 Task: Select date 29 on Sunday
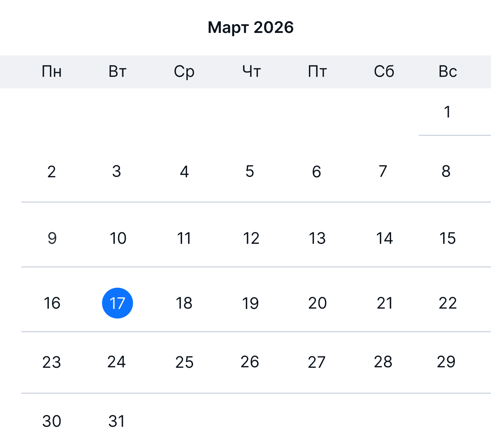(x=446, y=362)
